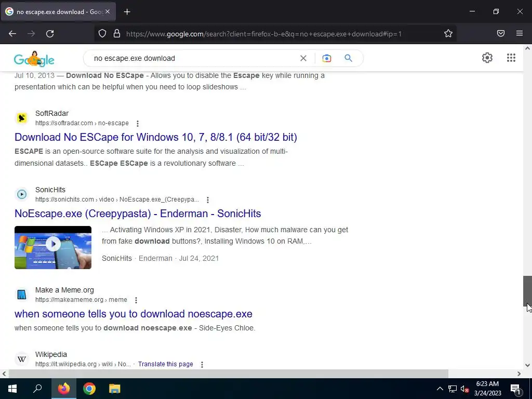Open the Windows Start menu
This screenshot has width=532, height=399.
pos(12,389)
